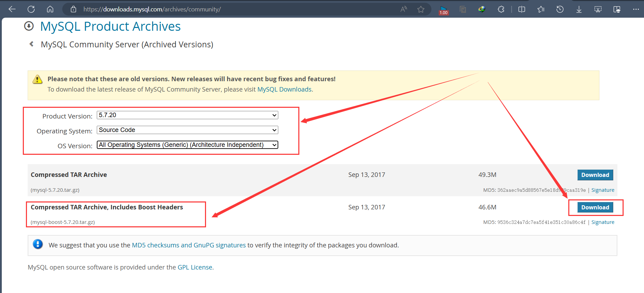The height and width of the screenshot is (293, 644).
Task: Select the MySQL Community Server (Archived Versions) heading
Action: tap(127, 45)
